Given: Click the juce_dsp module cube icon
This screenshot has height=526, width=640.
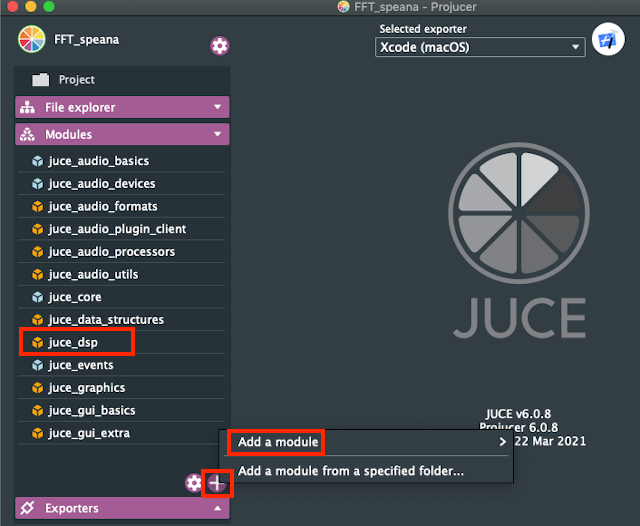Looking at the screenshot, I should 38,342.
